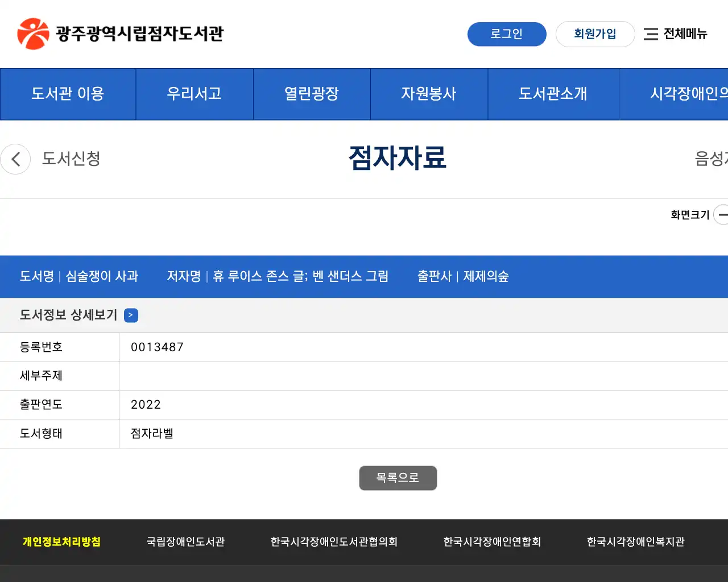Click the library logo icon

pyautogui.click(x=33, y=33)
